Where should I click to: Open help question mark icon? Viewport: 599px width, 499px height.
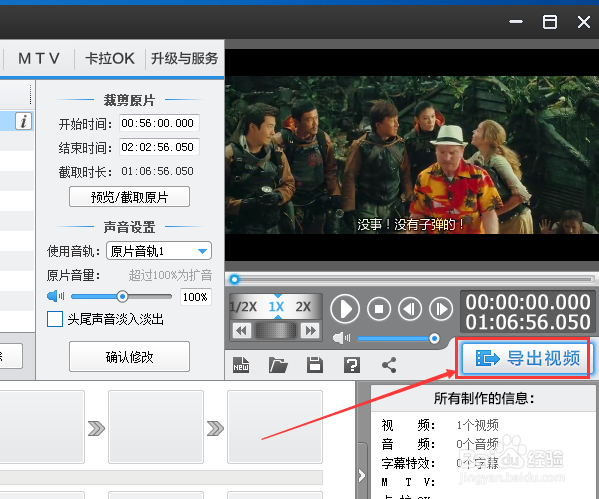pos(351,365)
